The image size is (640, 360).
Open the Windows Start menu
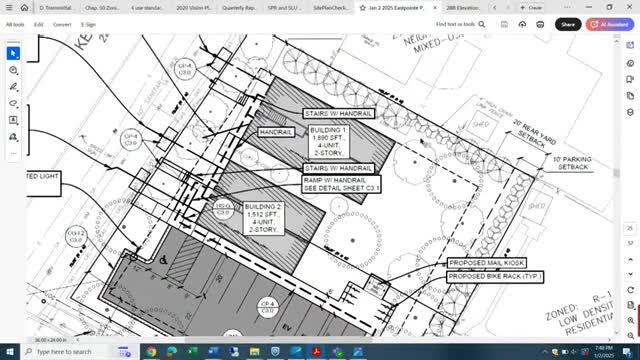pos(9,351)
